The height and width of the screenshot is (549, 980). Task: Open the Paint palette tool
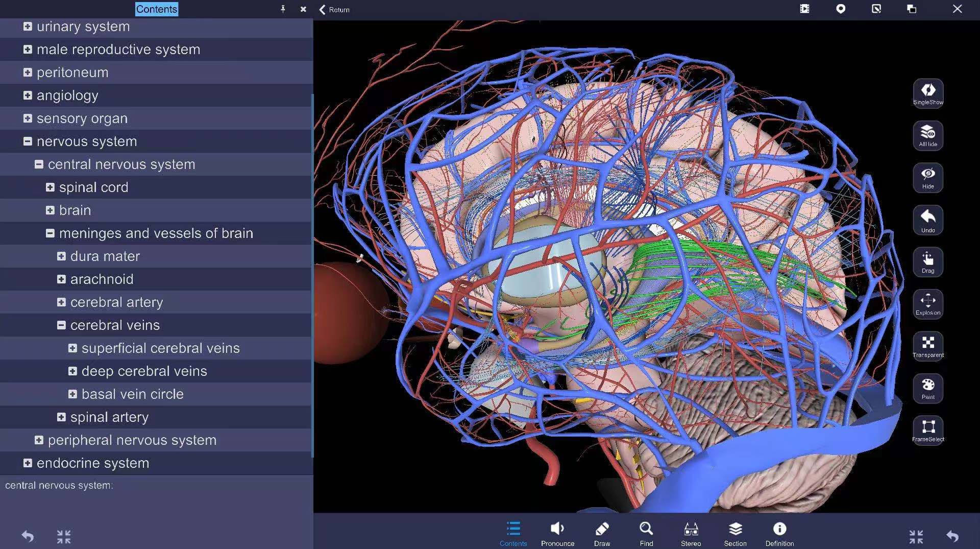coord(927,388)
